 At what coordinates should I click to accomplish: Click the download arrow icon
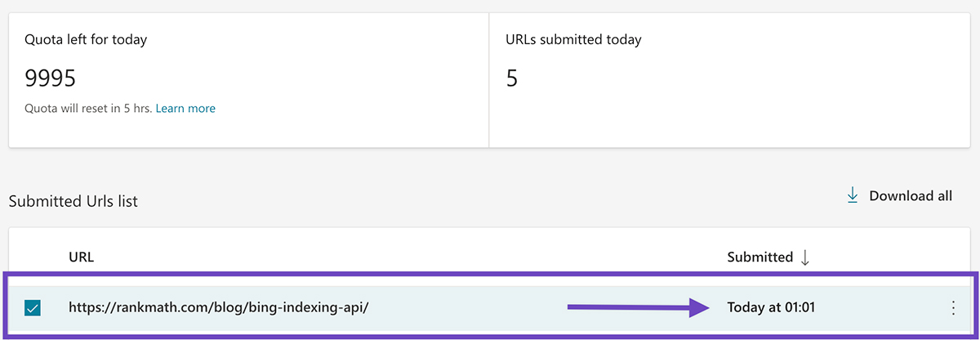[x=853, y=195]
